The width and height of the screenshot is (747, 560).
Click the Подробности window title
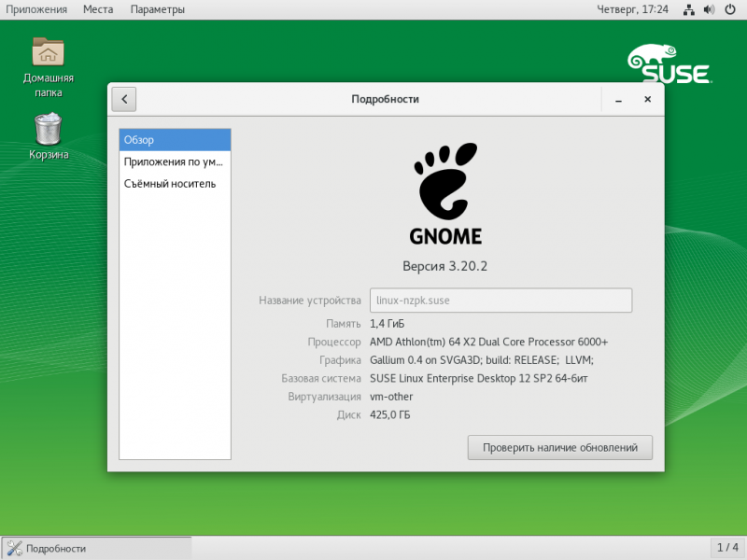(385, 99)
